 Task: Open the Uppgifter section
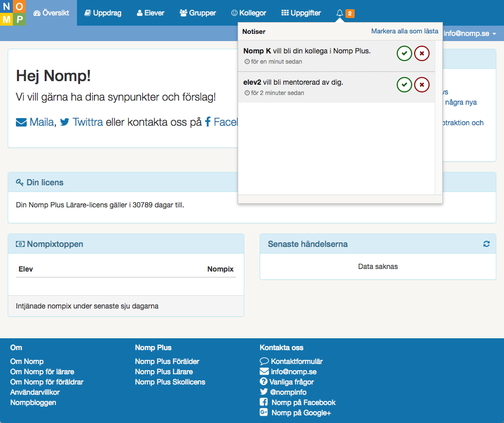click(301, 13)
